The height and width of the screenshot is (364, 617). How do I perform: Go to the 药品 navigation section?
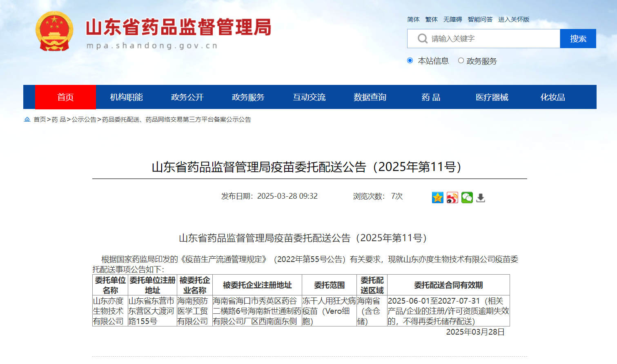pos(431,97)
